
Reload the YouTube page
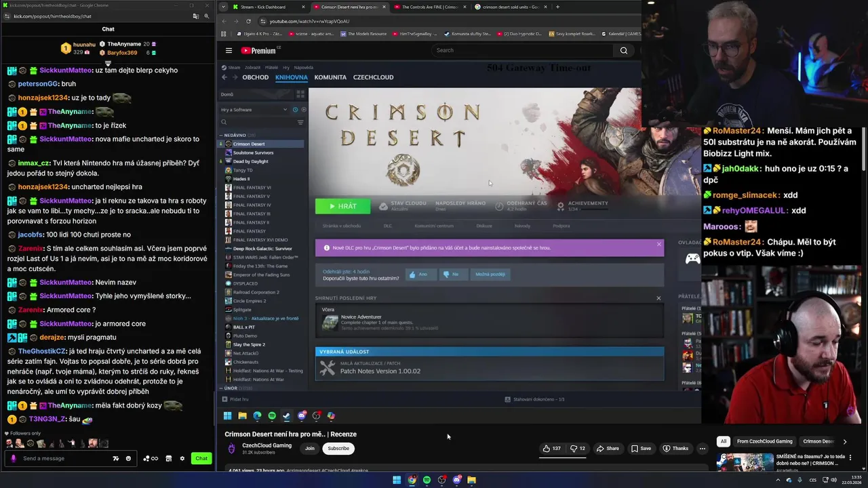248,21
